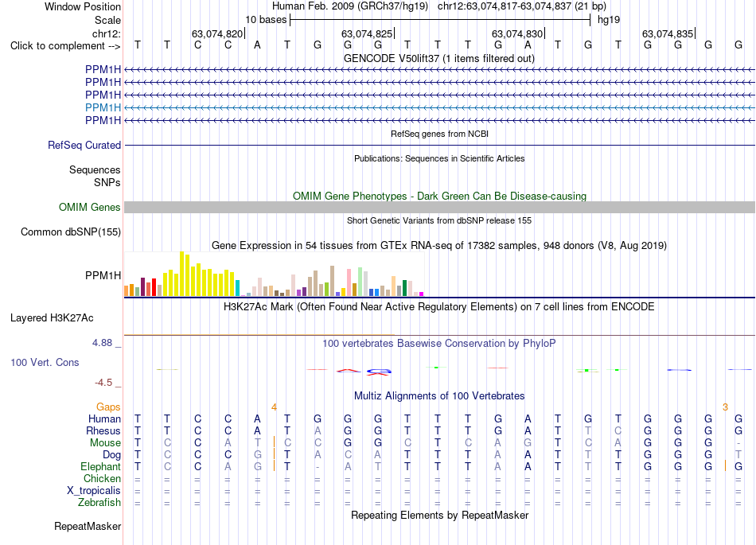Select the Dog alignment row label

[111, 455]
